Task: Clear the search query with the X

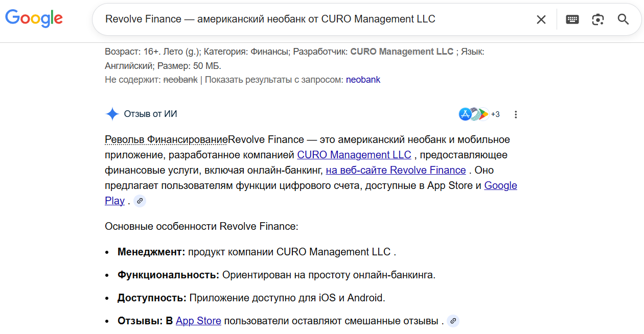Action: point(541,19)
